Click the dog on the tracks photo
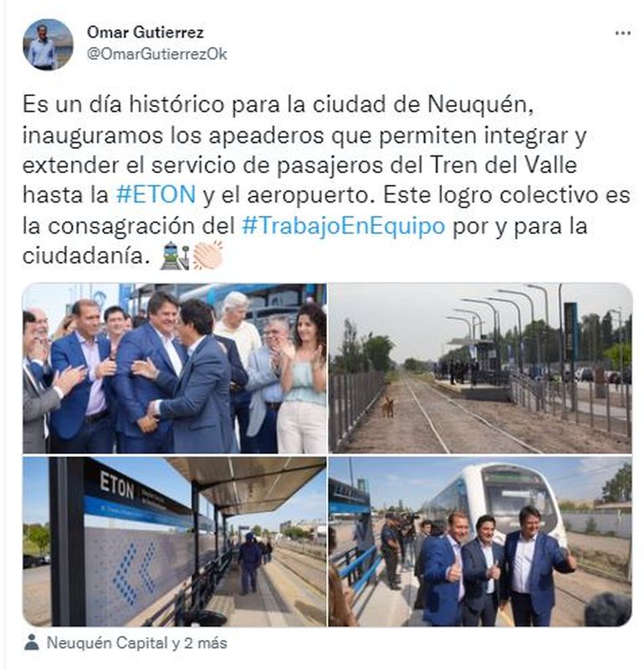The image size is (644, 670). pos(388,407)
